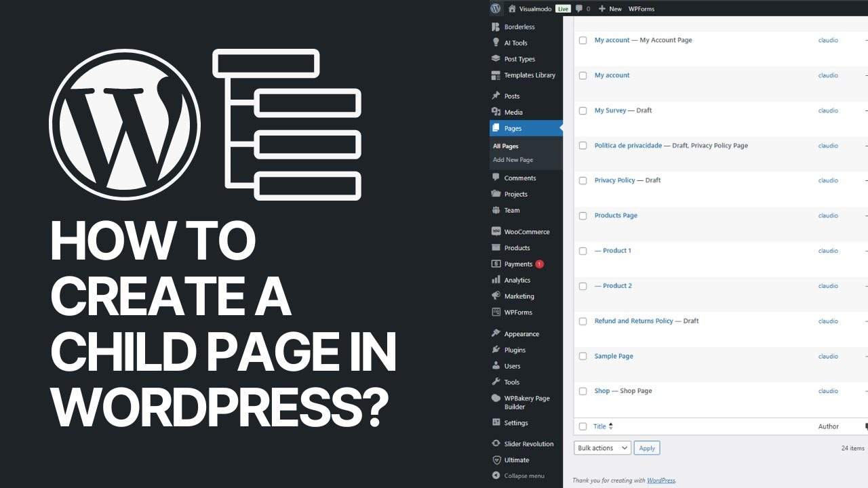
Task: Click the Posts pin icon
Action: click(496, 96)
